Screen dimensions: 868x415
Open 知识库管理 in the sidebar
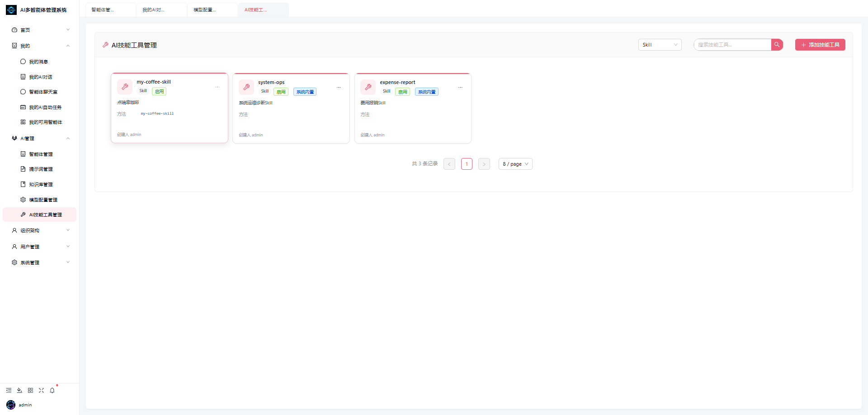pyautogui.click(x=40, y=184)
